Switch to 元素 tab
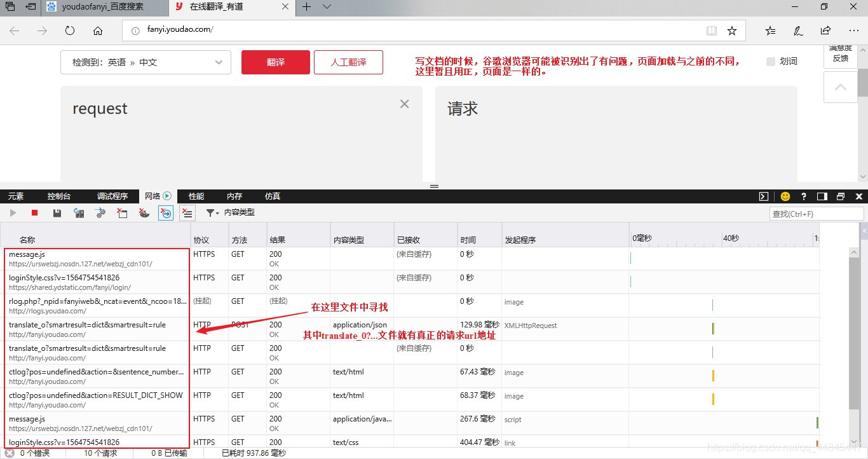 [16, 196]
